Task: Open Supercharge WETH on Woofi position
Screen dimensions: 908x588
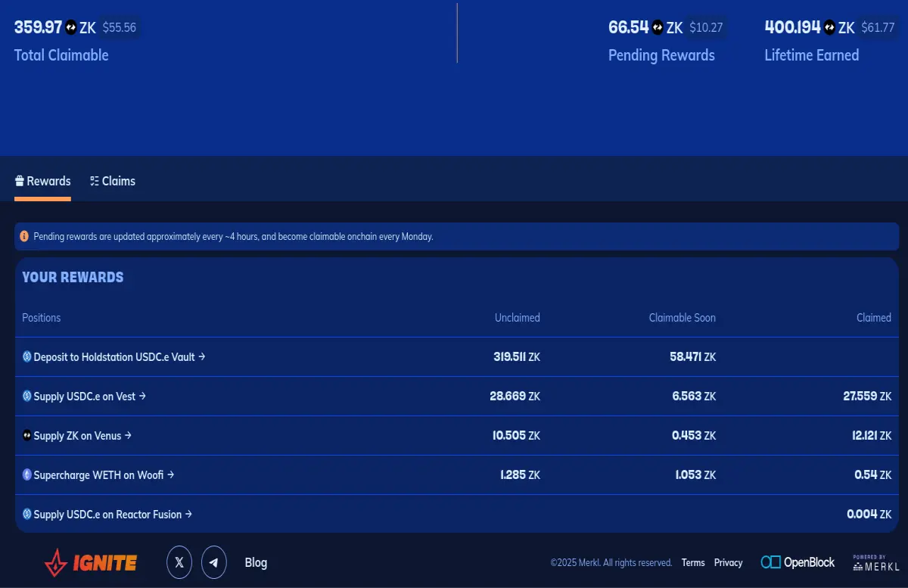Action: pyautogui.click(x=98, y=475)
